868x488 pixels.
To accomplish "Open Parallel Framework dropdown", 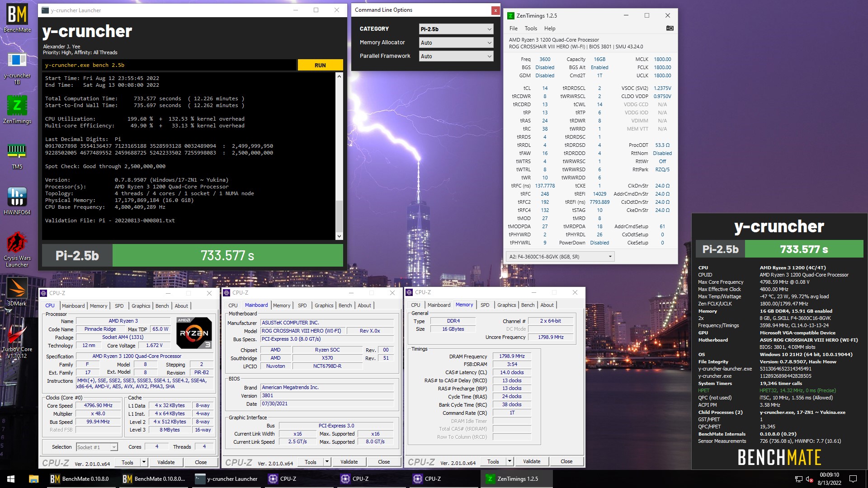I will point(456,56).
